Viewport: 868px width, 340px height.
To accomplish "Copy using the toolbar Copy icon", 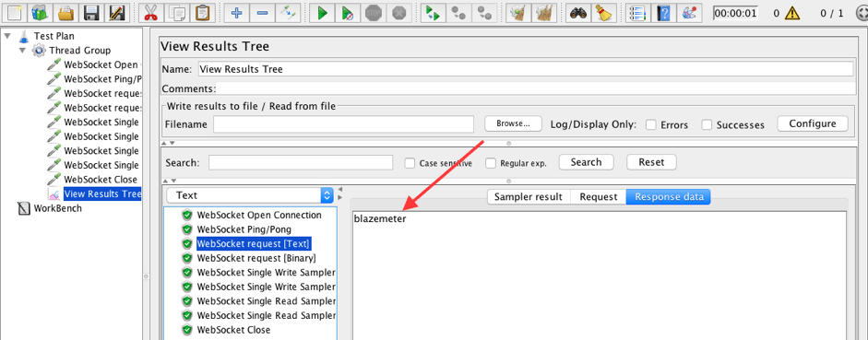I will [176, 12].
